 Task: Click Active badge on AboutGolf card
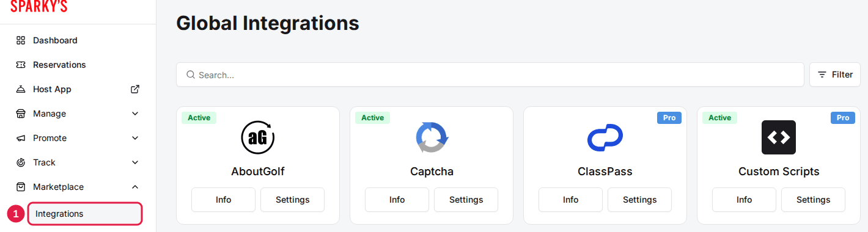(x=199, y=118)
